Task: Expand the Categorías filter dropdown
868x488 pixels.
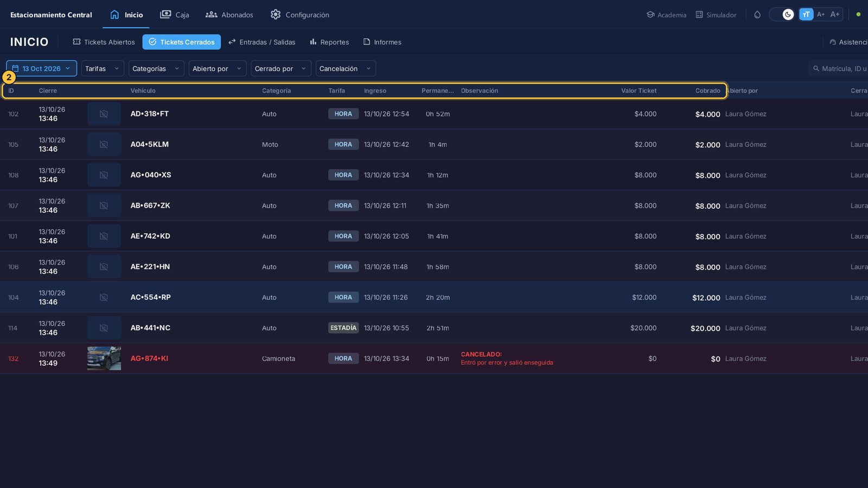Action: coord(156,69)
